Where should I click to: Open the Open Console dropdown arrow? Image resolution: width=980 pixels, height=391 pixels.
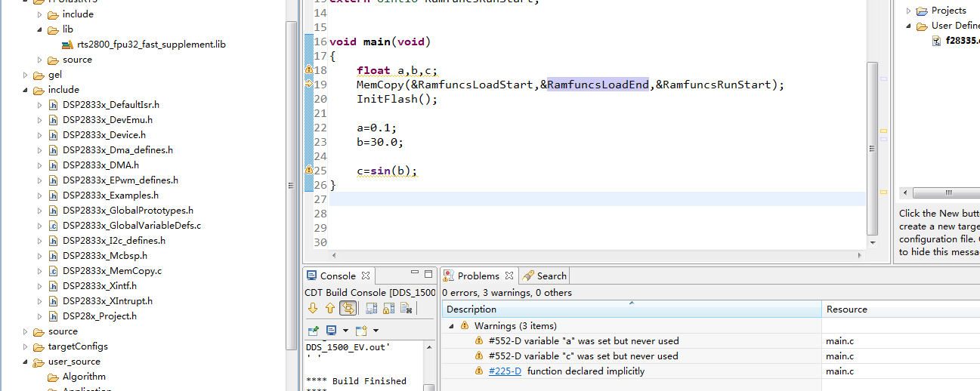click(376, 331)
